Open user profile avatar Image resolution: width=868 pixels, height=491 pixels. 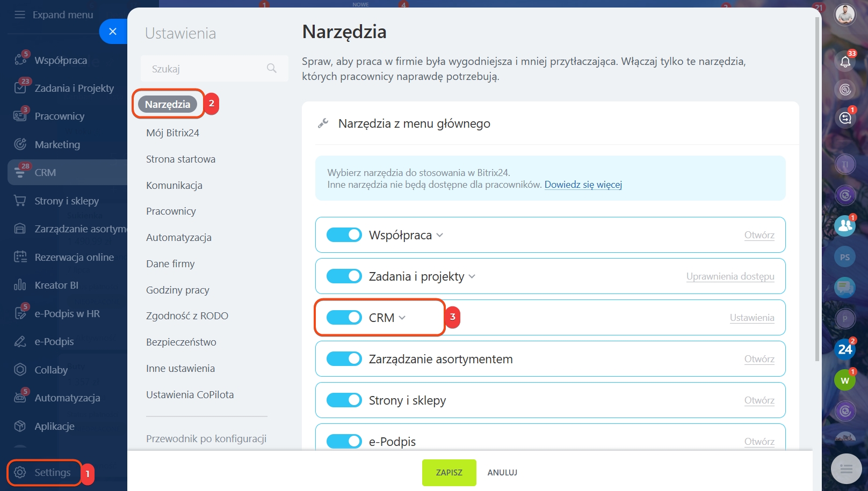(845, 14)
